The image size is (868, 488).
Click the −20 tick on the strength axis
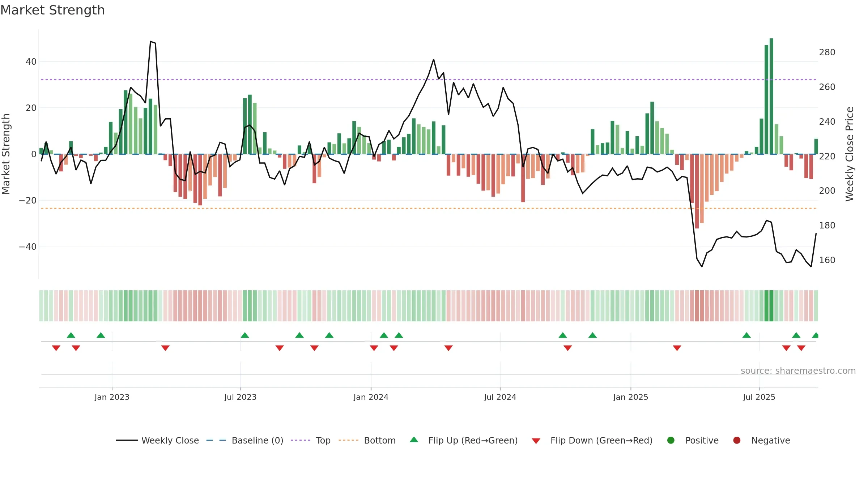(x=28, y=201)
